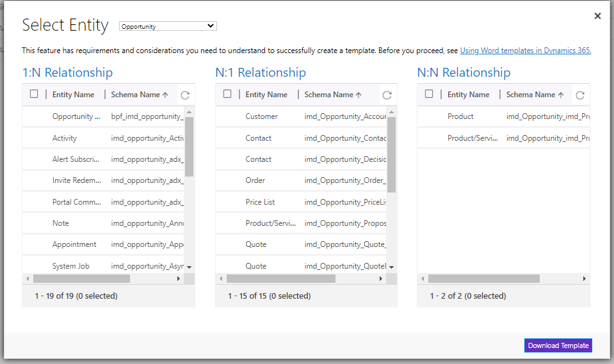Click Entity Name column header in 1:N grid
The height and width of the screenshot is (364, 614).
73,95
